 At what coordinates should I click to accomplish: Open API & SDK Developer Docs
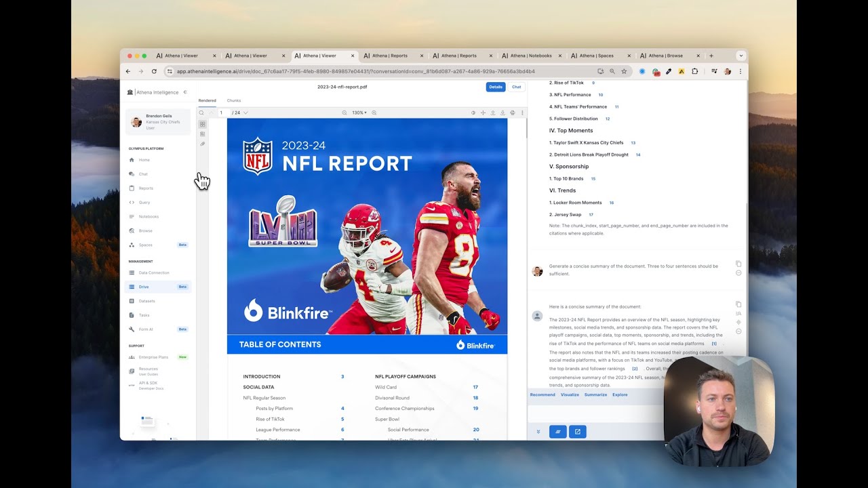(159, 386)
